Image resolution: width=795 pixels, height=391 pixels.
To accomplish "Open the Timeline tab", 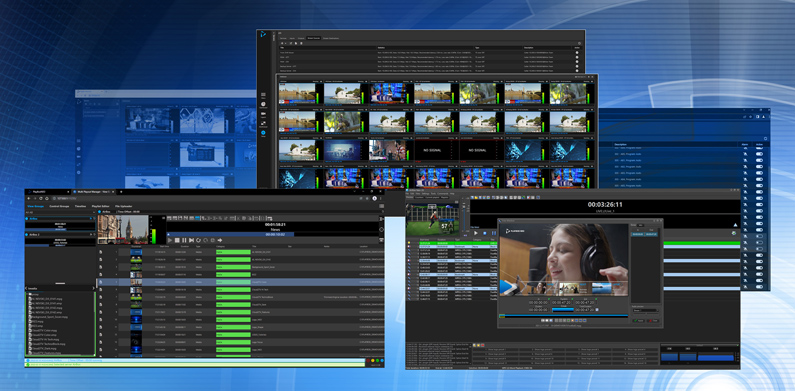I will (x=80, y=206).
